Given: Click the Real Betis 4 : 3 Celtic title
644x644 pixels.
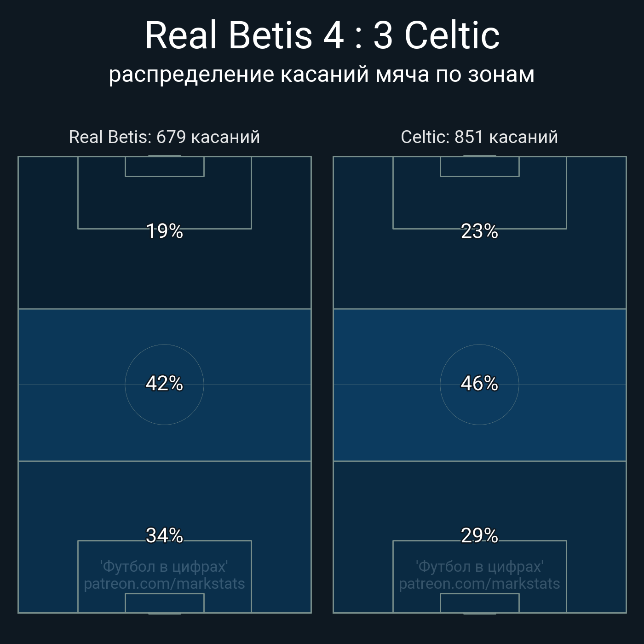Looking at the screenshot, I should tap(322, 35).
